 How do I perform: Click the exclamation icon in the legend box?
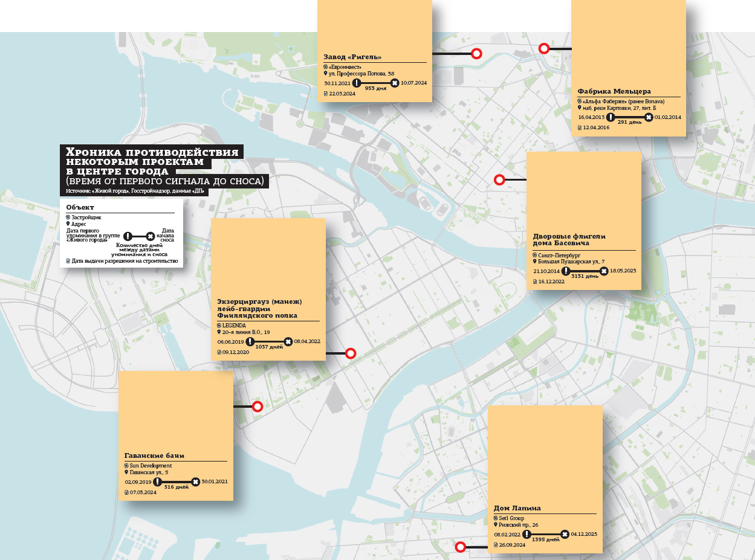point(128,236)
